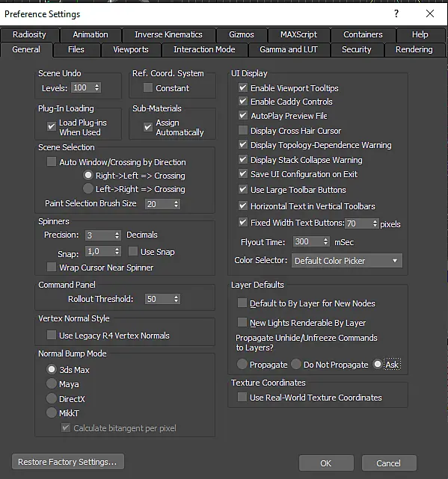This screenshot has width=448, height=479.
Task: Open the Color Selector dropdown
Action: [347, 261]
